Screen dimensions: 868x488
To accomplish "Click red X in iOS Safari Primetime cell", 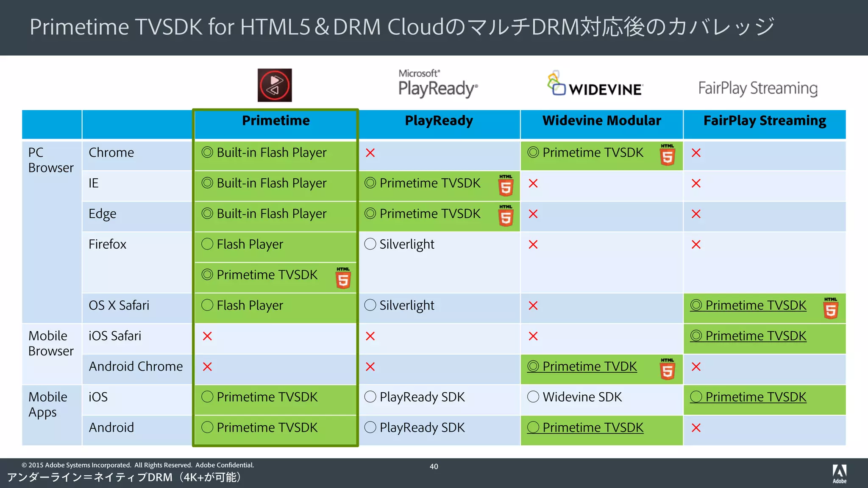I will (207, 336).
